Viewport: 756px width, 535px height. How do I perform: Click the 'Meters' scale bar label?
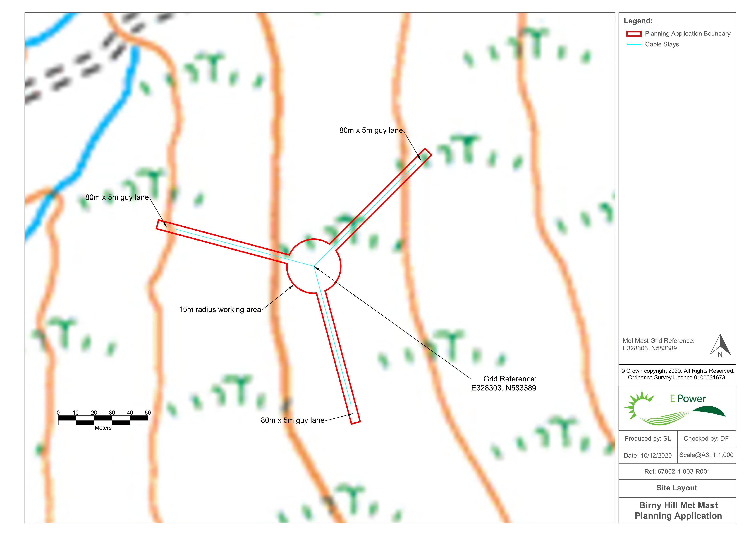coord(103,428)
